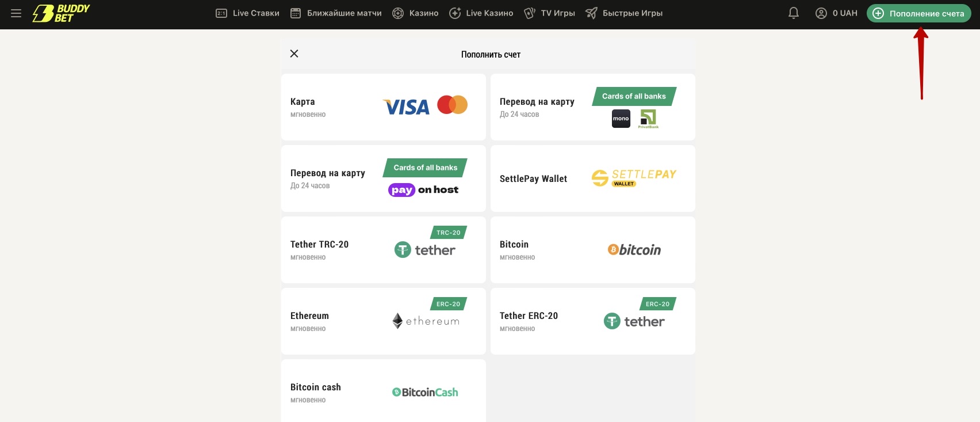Click the Visa logo on Карта option
This screenshot has height=422, width=980.
(406, 107)
